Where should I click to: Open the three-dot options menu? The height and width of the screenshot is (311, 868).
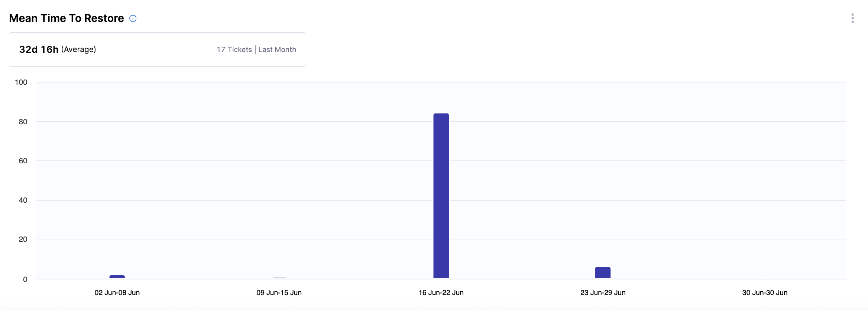[852, 18]
